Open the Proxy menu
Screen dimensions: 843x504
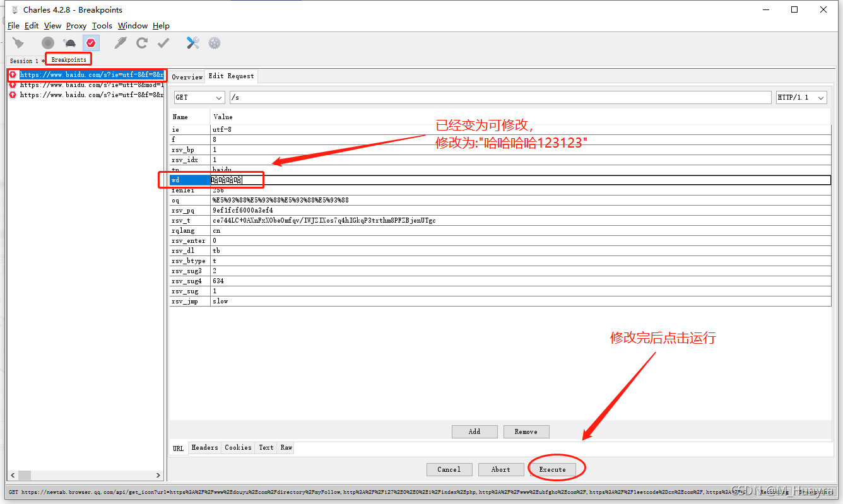76,26
